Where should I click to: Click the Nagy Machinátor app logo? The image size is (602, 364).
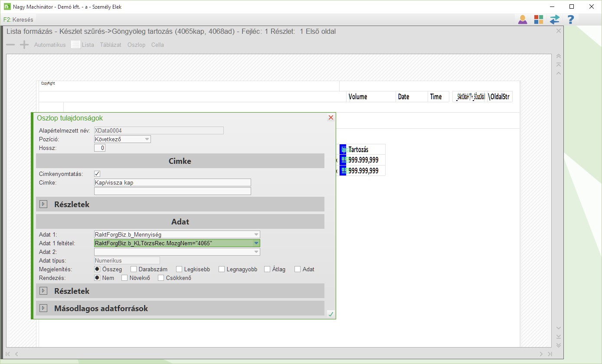[x=7, y=6]
